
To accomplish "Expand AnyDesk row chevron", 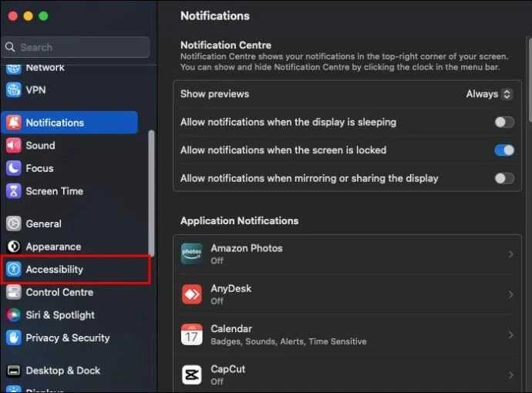I will (x=510, y=294).
